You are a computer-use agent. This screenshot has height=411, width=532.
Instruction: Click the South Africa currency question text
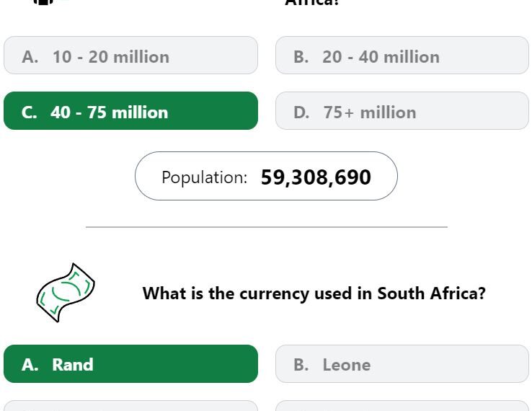click(x=314, y=293)
